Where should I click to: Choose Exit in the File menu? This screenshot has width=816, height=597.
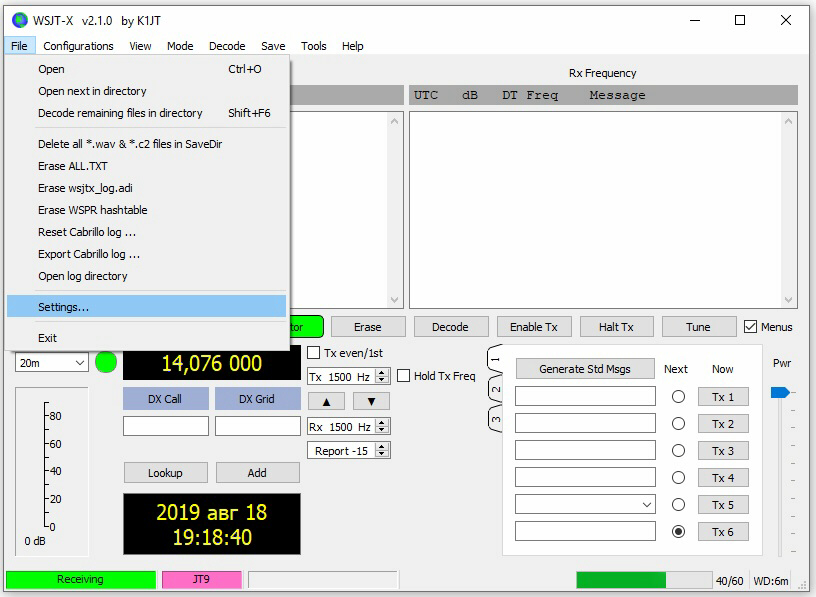click(x=146, y=338)
